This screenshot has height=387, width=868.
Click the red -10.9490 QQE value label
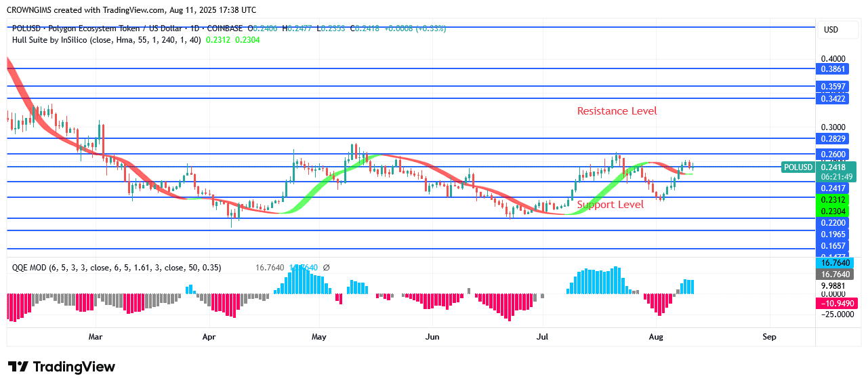point(835,303)
